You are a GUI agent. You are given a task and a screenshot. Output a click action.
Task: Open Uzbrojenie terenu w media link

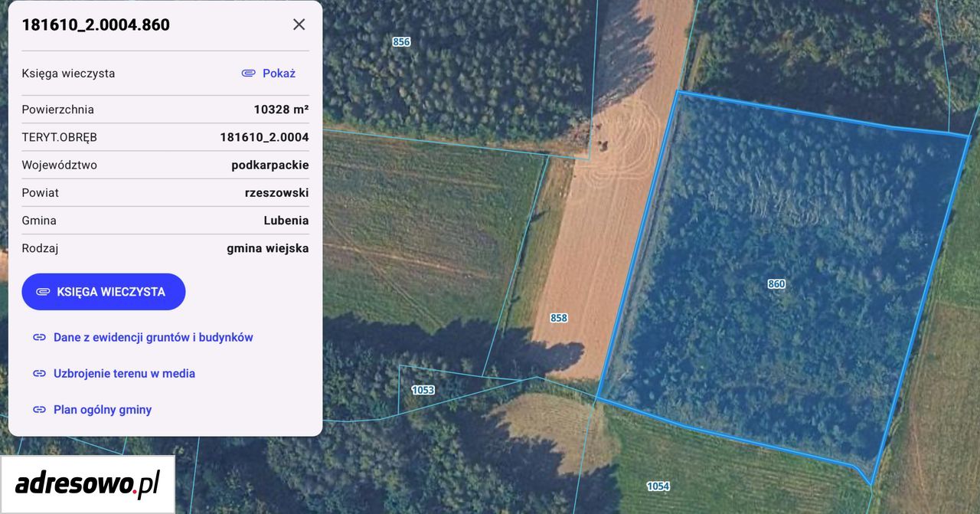pos(113,374)
